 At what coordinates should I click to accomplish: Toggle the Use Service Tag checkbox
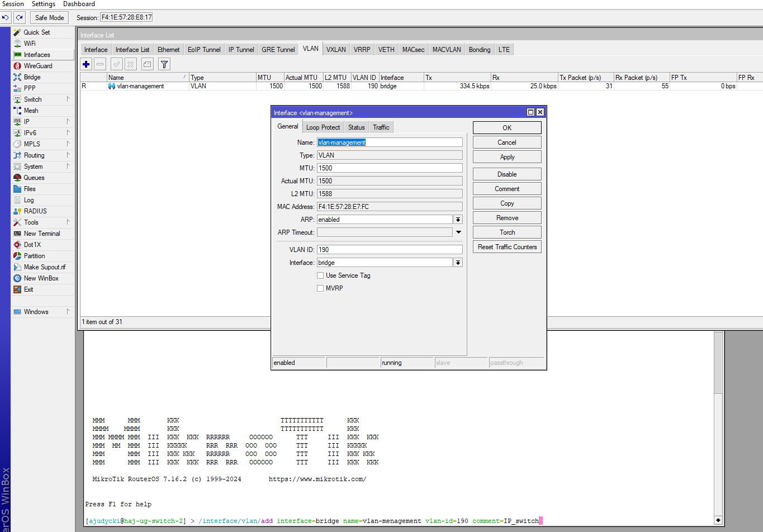pyautogui.click(x=320, y=275)
